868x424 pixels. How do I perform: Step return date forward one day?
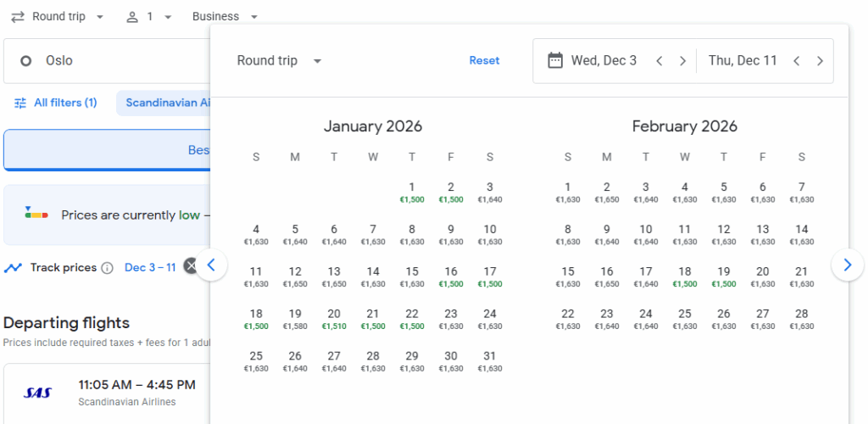[x=820, y=61]
